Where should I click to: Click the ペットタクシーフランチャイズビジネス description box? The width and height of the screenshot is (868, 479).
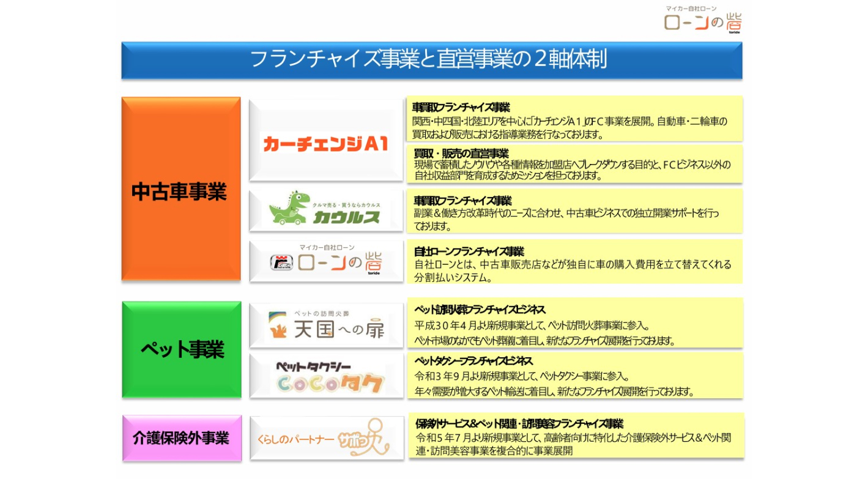(574, 376)
